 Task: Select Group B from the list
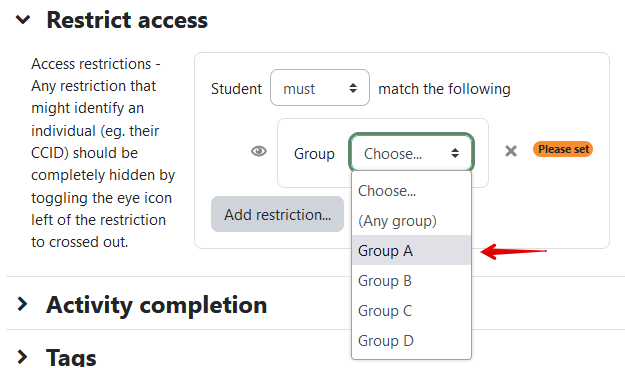pos(411,280)
